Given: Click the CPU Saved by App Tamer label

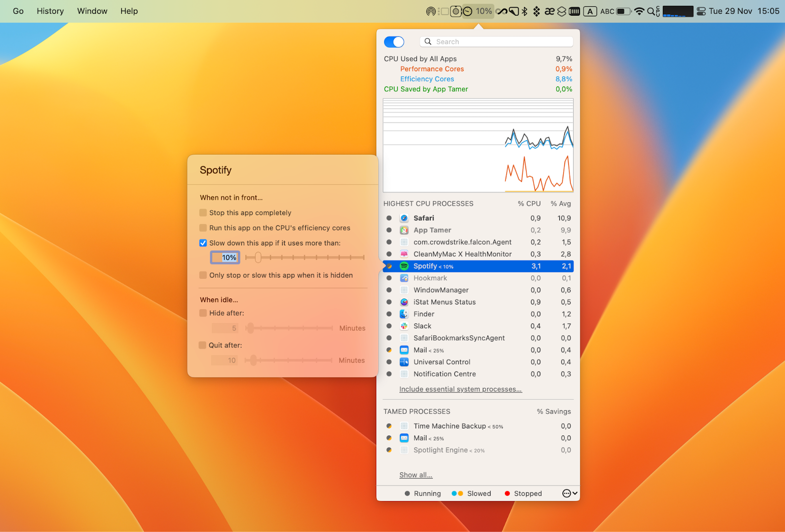Looking at the screenshot, I should click(x=426, y=89).
